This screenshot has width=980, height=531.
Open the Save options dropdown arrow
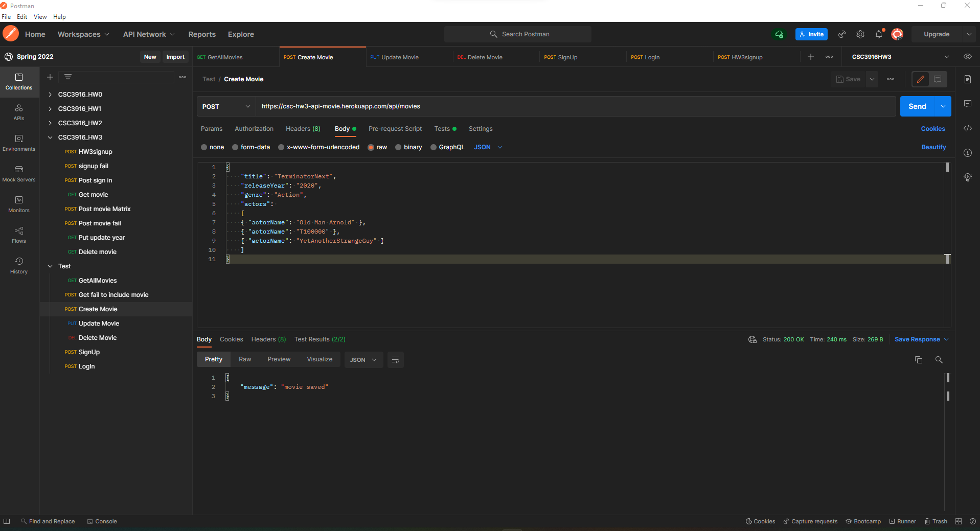[x=872, y=79]
